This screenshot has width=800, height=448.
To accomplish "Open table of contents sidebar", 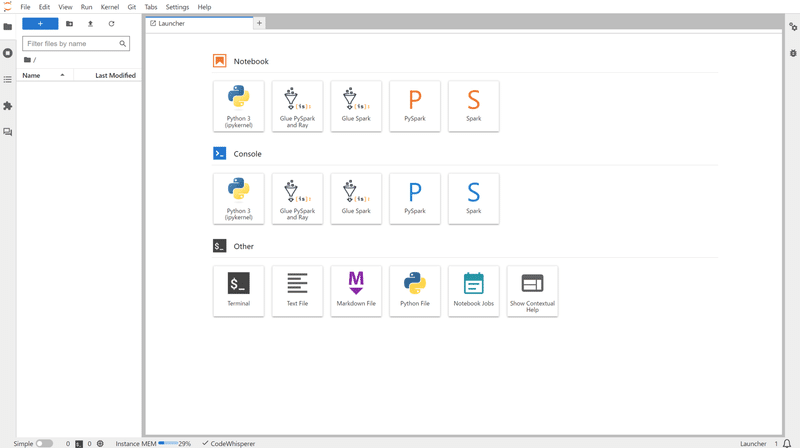I will [x=8, y=80].
